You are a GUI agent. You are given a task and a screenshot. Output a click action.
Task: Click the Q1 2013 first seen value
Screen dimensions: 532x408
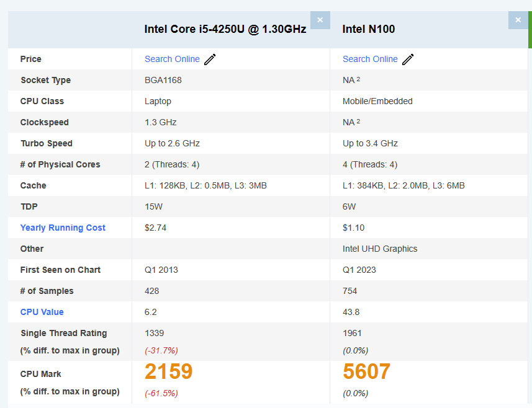(x=161, y=270)
